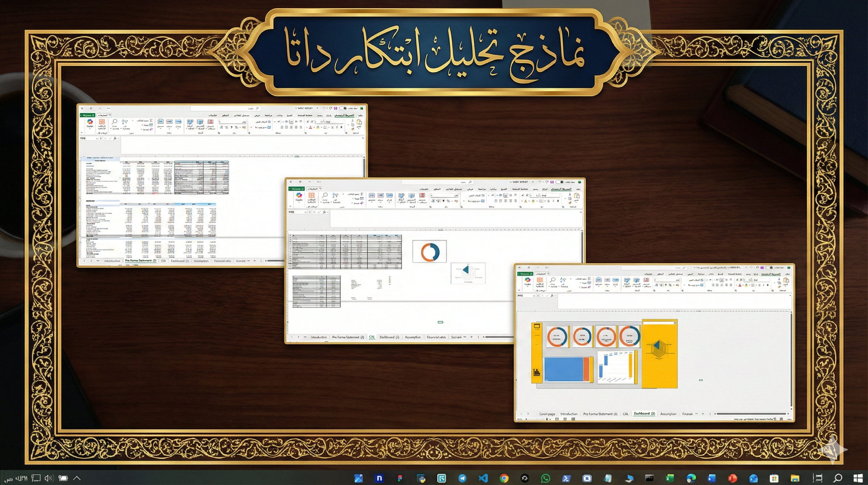Click the Add-ins icon in Dashboard window ribbon
868x485 pixels.
coord(540,281)
